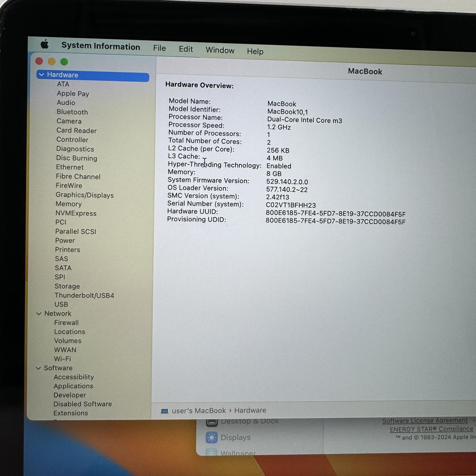
Task: Select Printers in the sidebar
Action: tap(68, 249)
